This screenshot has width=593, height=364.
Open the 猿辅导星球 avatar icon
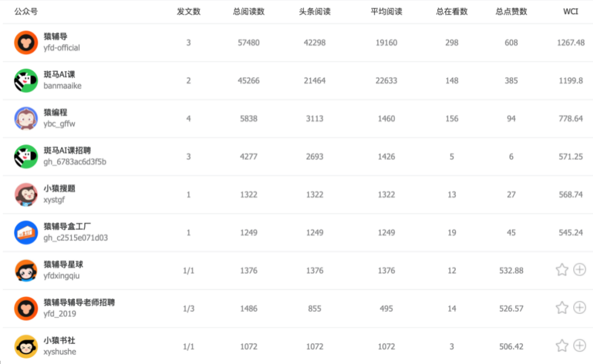click(26, 271)
